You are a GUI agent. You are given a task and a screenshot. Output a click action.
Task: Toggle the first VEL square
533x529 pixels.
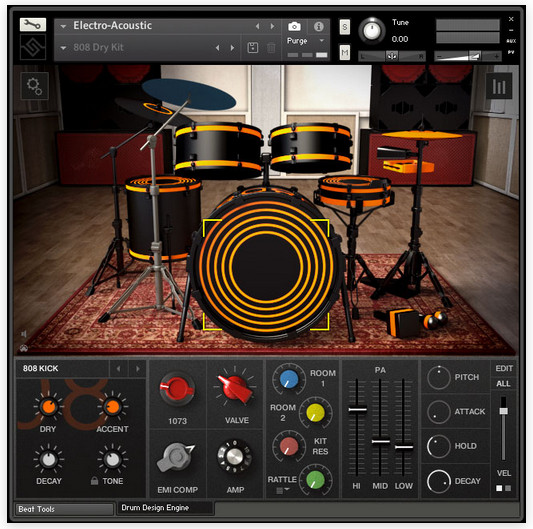coord(499,488)
